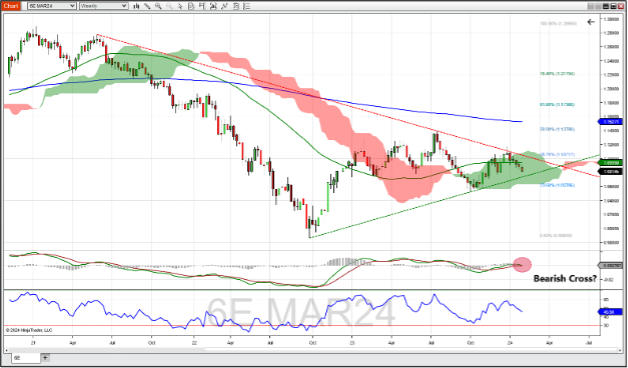Click the left arrow return-to-latest-bar icon

[591, 22]
